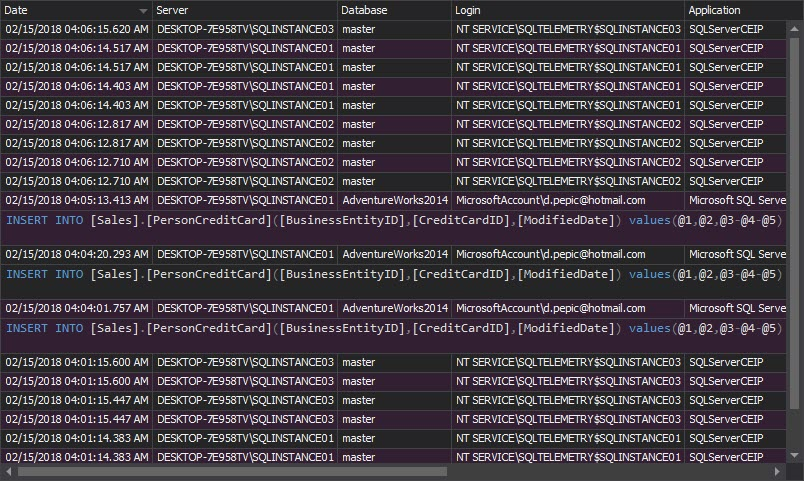
Task: Click the vertical scrollbar down arrow
Action: [795, 455]
